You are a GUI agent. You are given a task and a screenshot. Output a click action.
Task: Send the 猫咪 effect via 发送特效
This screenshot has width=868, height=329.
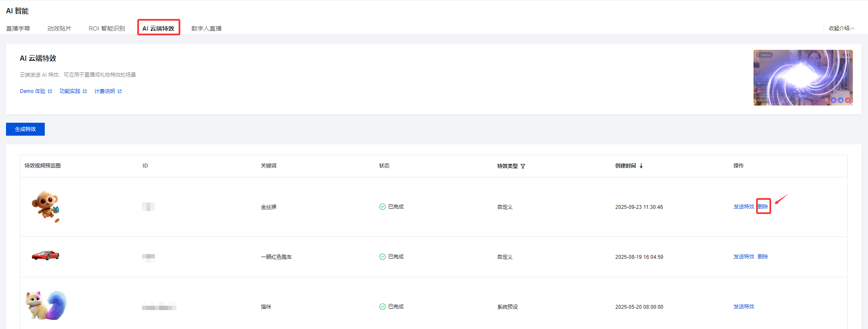[x=744, y=307]
